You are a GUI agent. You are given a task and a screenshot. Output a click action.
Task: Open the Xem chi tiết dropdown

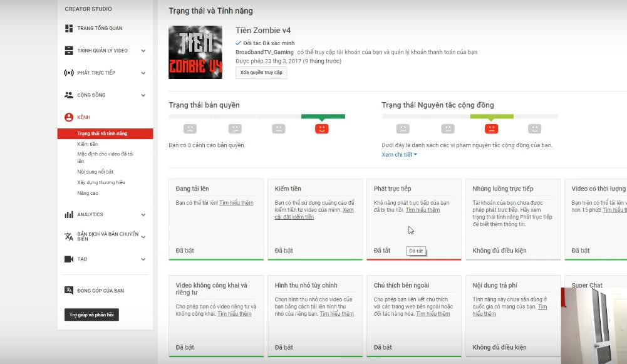(399, 154)
